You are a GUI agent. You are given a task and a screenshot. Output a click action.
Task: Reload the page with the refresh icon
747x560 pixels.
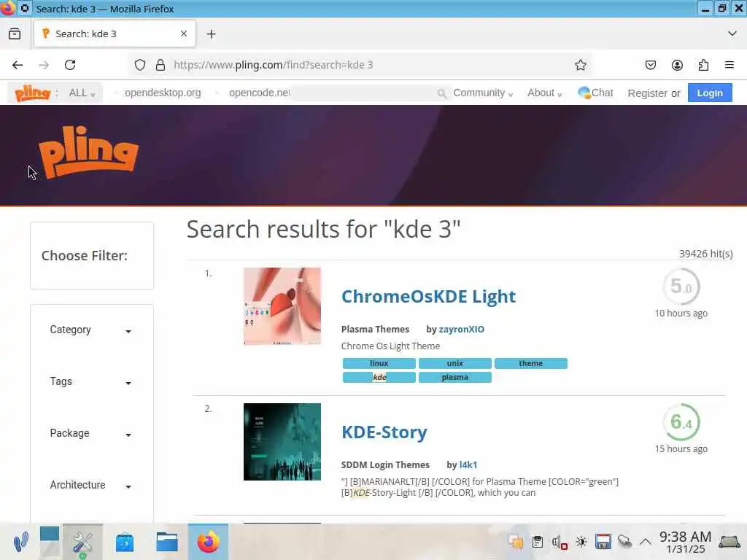pos(70,65)
